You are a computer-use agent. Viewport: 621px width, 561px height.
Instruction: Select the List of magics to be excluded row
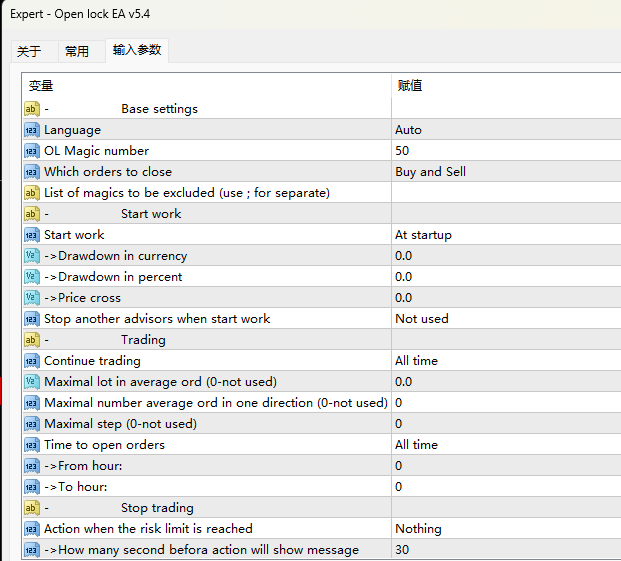187,193
